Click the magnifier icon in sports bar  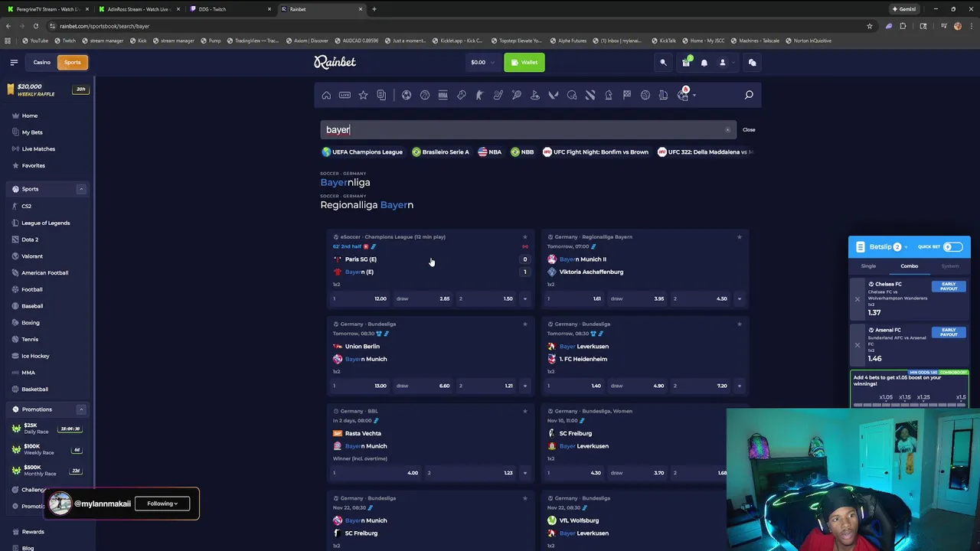(x=749, y=95)
